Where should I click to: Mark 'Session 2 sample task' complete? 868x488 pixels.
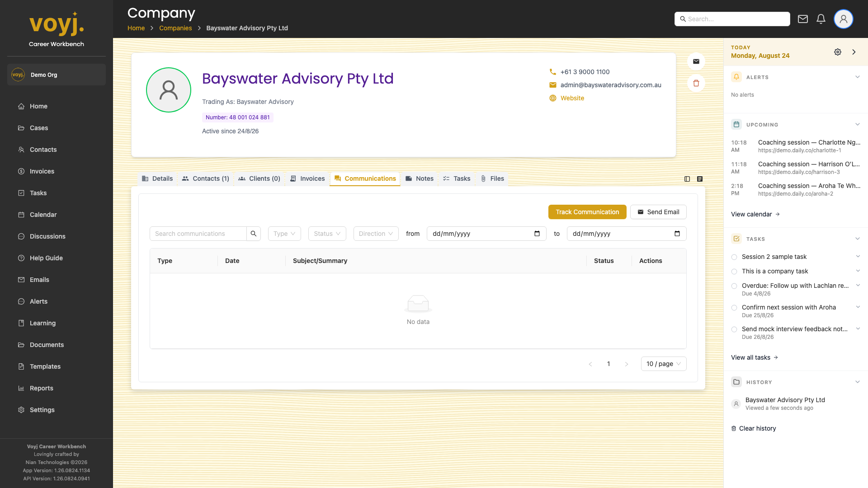pyautogui.click(x=734, y=257)
